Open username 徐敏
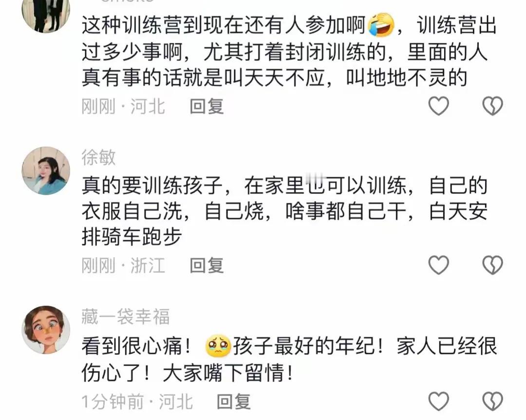This screenshot has width=526, height=420. pyautogui.click(x=98, y=157)
